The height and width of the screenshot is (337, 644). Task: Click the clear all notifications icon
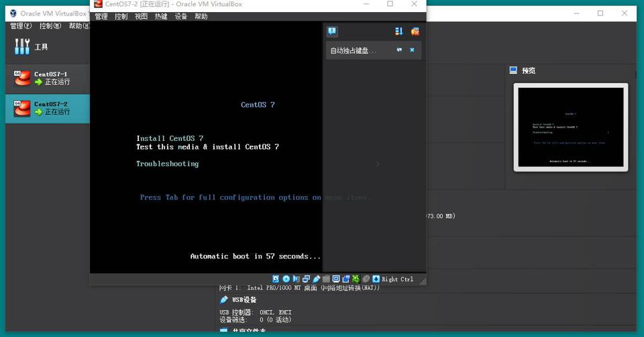pyautogui.click(x=415, y=32)
